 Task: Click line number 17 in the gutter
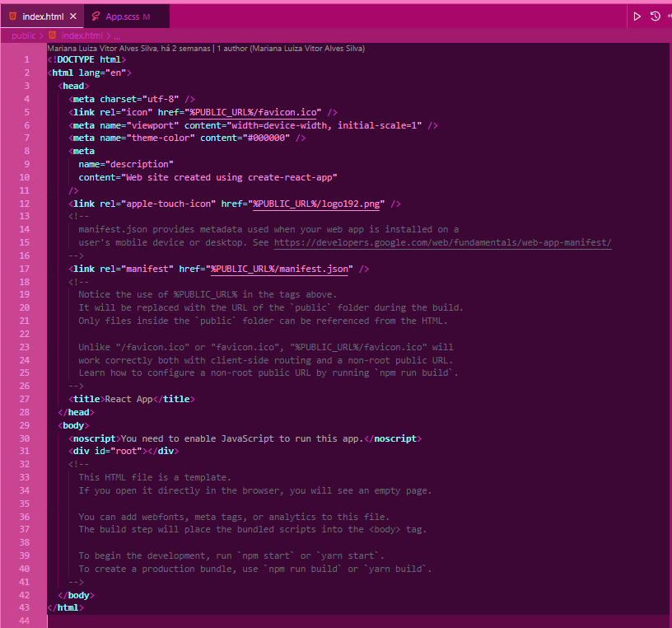pyautogui.click(x=25, y=269)
